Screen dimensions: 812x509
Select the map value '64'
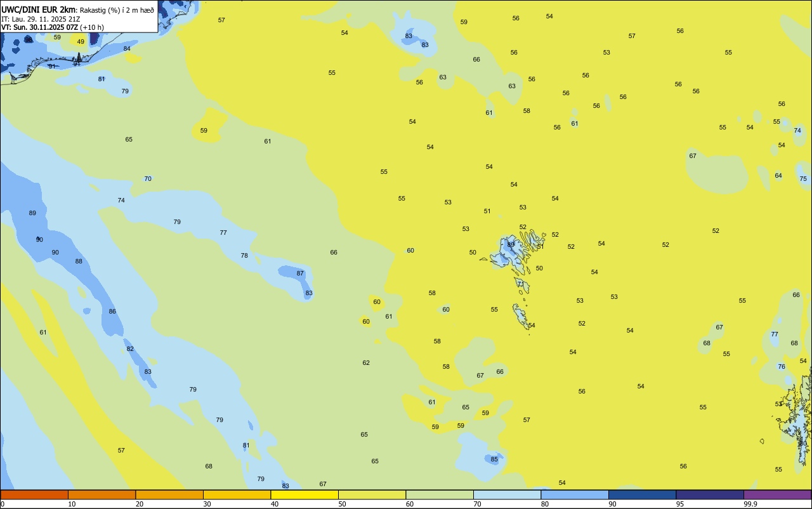[778, 176]
